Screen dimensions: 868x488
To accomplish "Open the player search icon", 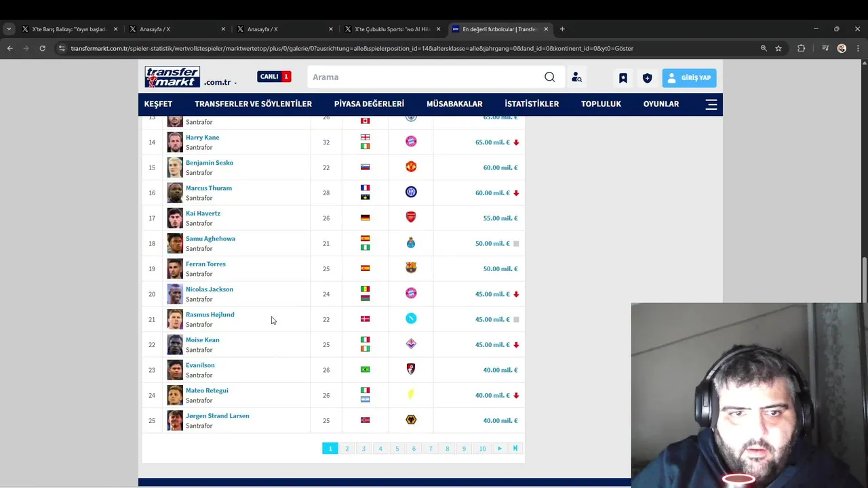I will tap(576, 77).
